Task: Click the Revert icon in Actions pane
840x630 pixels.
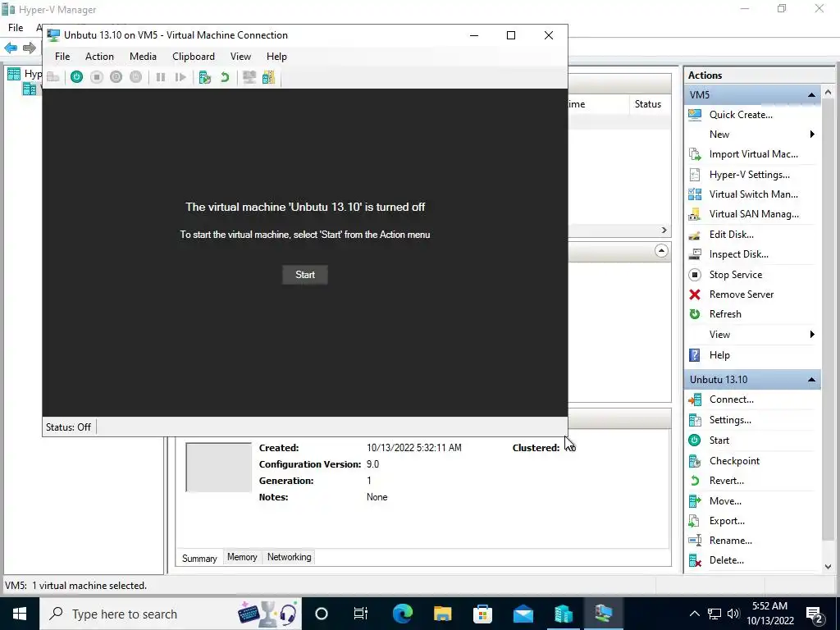Action: 695,481
